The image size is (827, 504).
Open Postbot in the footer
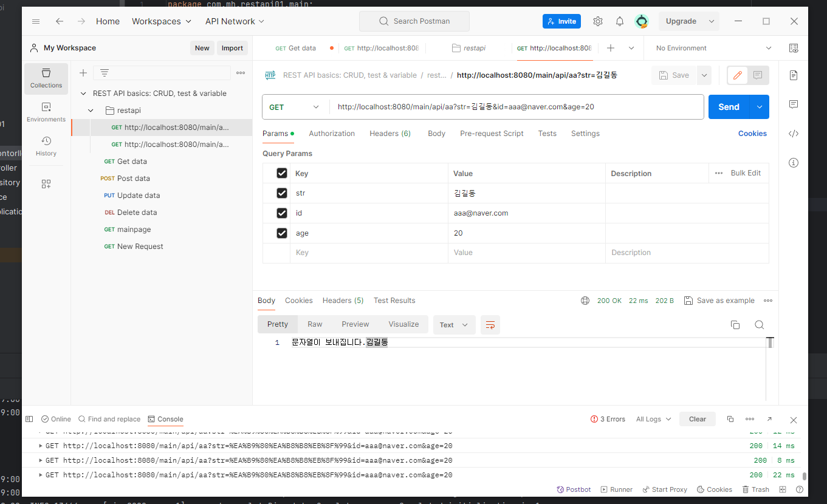coord(574,489)
